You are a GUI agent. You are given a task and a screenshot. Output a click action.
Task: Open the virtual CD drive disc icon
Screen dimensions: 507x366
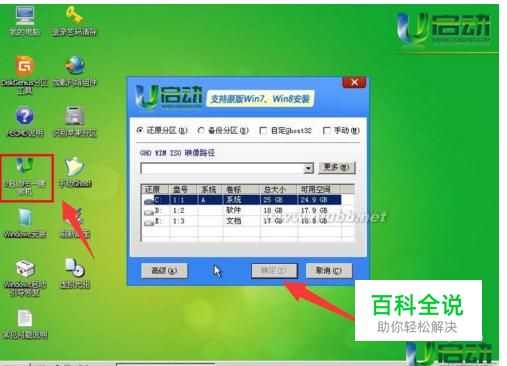[x=75, y=273]
